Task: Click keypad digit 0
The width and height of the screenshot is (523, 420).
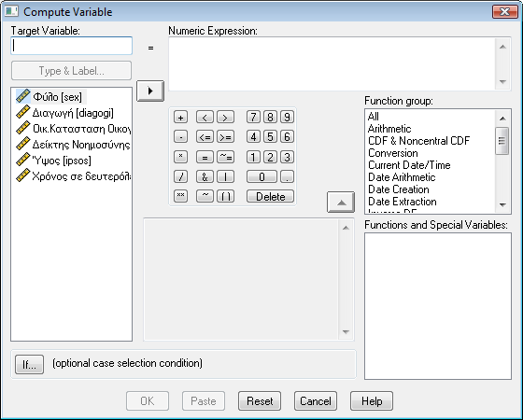Action: tap(261, 176)
